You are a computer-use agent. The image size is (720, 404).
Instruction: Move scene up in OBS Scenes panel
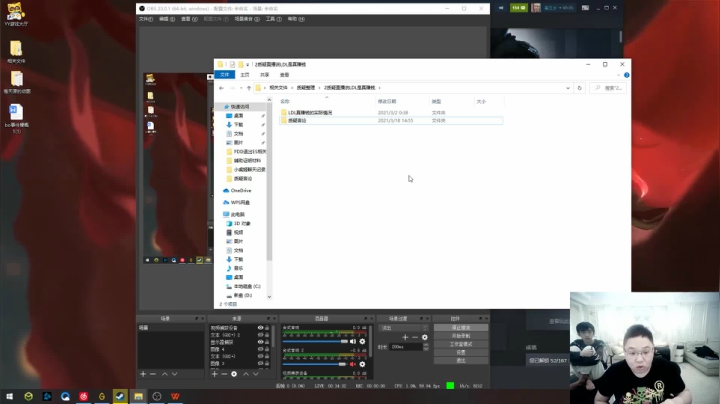[165, 374]
